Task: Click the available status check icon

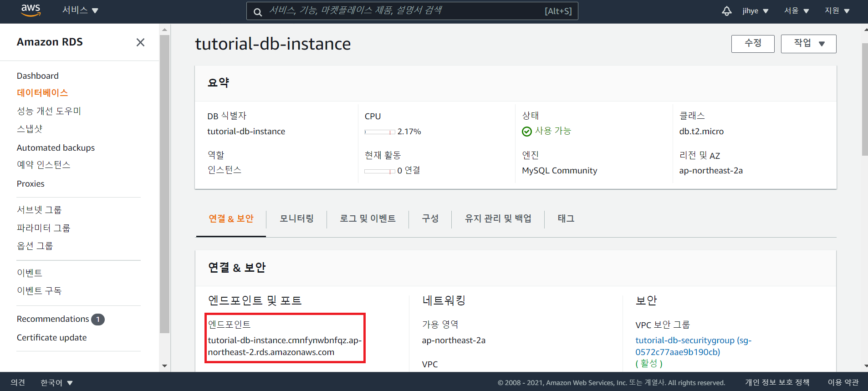Action: coord(526,132)
